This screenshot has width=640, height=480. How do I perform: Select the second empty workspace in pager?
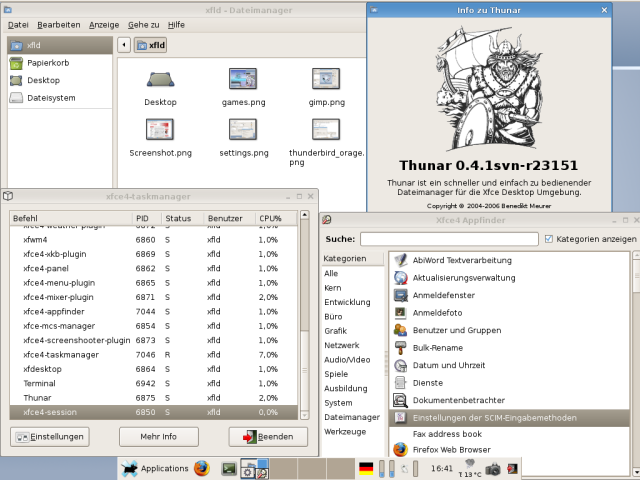coord(311,469)
